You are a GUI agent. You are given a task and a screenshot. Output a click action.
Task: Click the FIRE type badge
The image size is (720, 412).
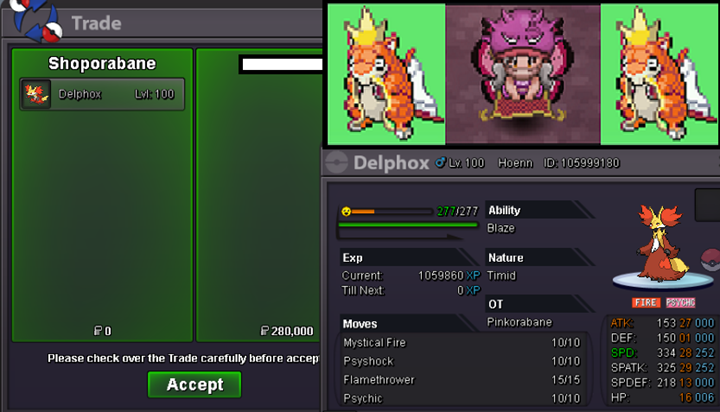[x=646, y=303]
